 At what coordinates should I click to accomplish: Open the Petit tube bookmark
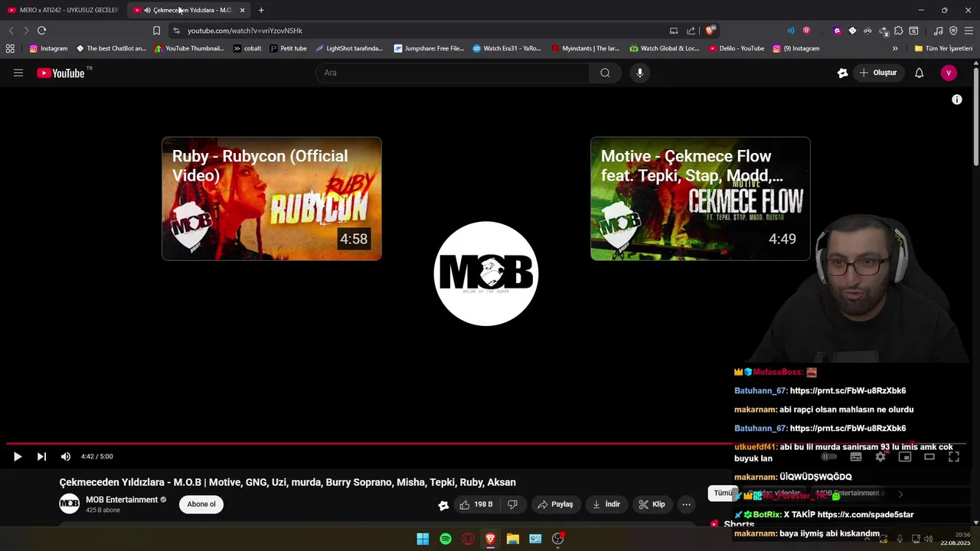tap(289, 48)
